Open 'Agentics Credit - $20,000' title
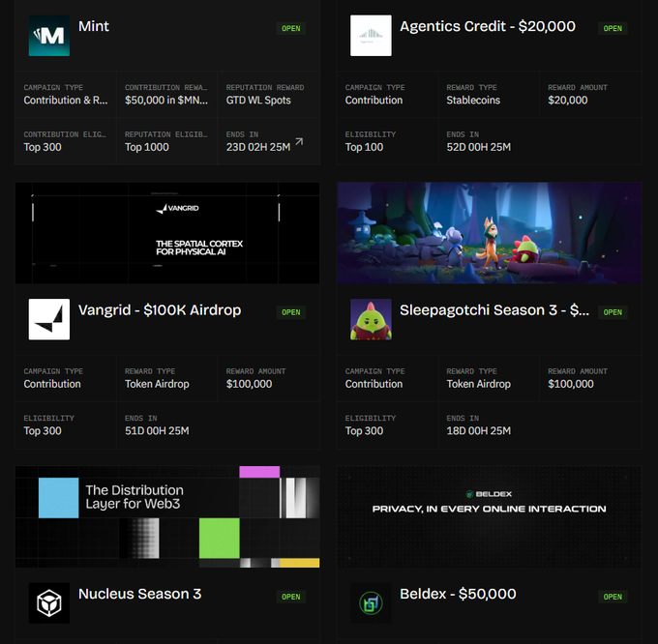This screenshot has height=644, width=658. pos(488,26)
